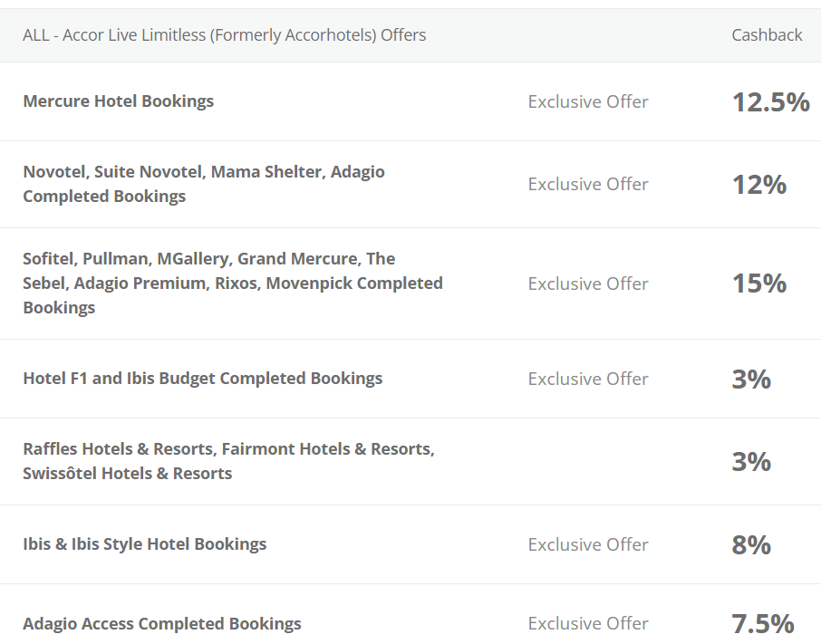The image size is (821, 644).
Task: Select Hotel F1 and Ibis Budget Completed Bookings
Action: [x=203, y=379]
